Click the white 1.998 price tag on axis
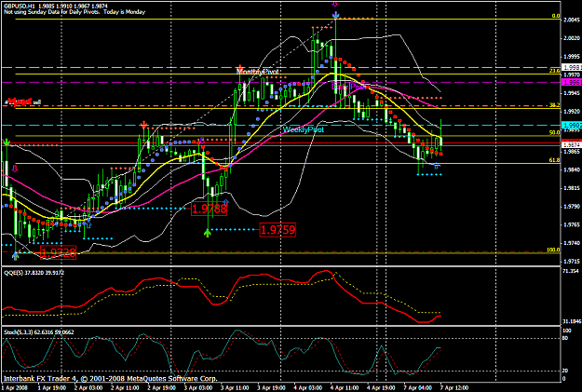The width and height of the screenshot is (582, 392). tap(572, 67)
